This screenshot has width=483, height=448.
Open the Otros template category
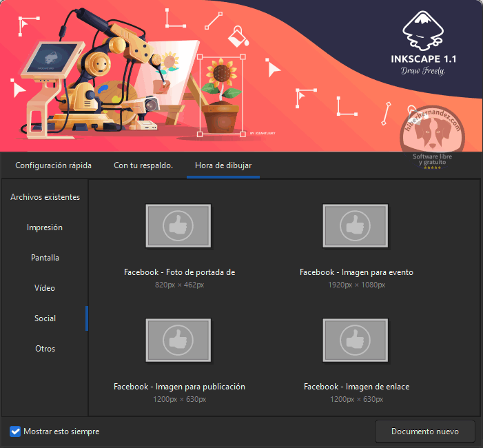[x=45, y=349]
